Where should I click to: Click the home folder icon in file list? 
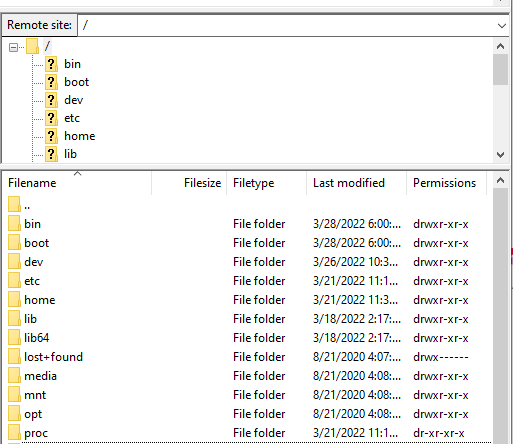tap(14, 299)
